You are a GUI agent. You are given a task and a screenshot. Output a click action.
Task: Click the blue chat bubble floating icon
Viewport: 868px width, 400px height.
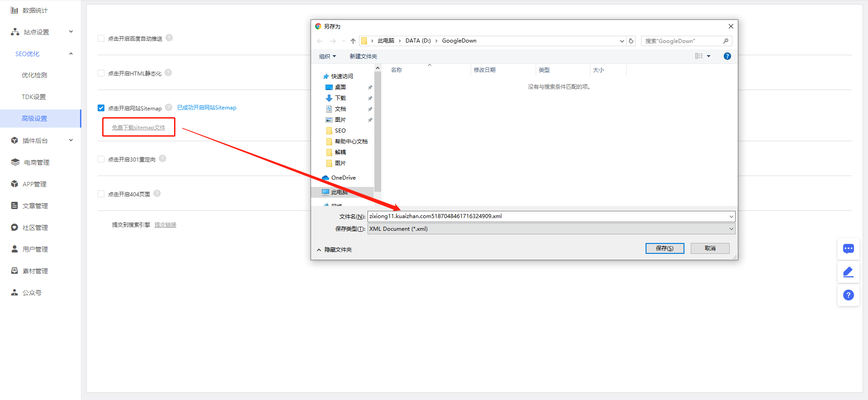click(848, 248)
